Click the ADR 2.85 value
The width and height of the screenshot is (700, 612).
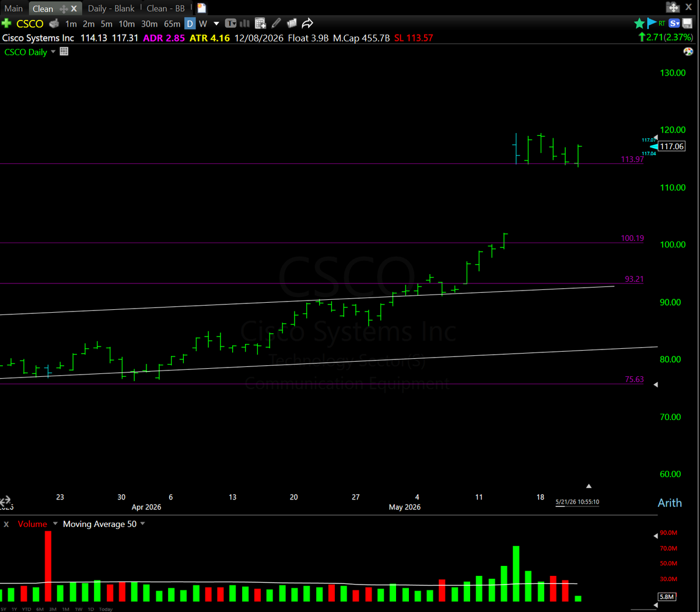coord(164,38)
